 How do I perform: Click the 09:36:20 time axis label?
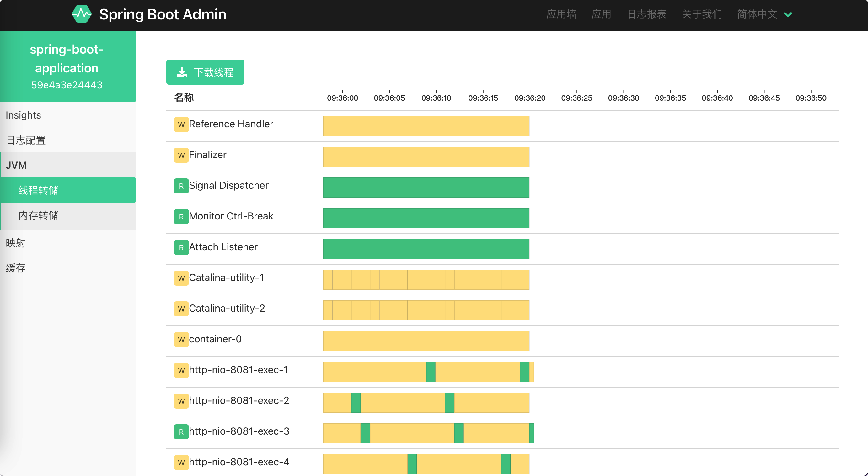pyautogui.click(x=530, y=98)
